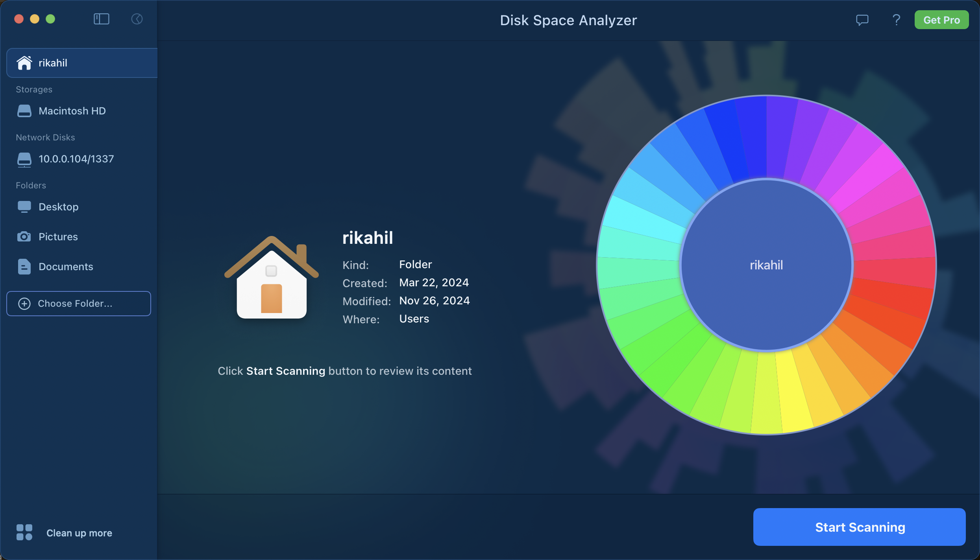Select network disk 10.0.0.104/1337
980x560 pixels.
[76, 159]
